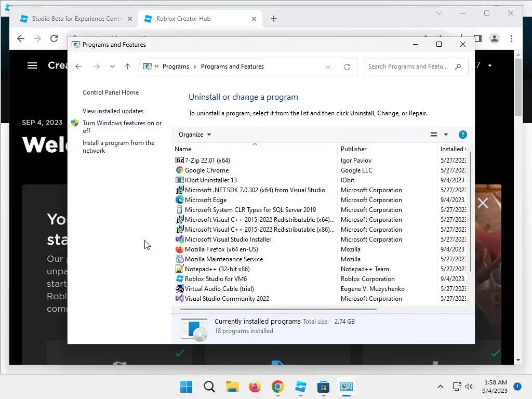Open Turn Windows features on or off

click(x=122, y=127)
